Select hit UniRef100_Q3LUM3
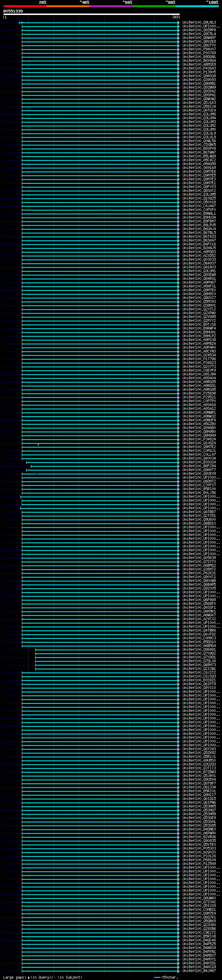Viewport: 222px width, 980px height. click(x=199, y=122)
